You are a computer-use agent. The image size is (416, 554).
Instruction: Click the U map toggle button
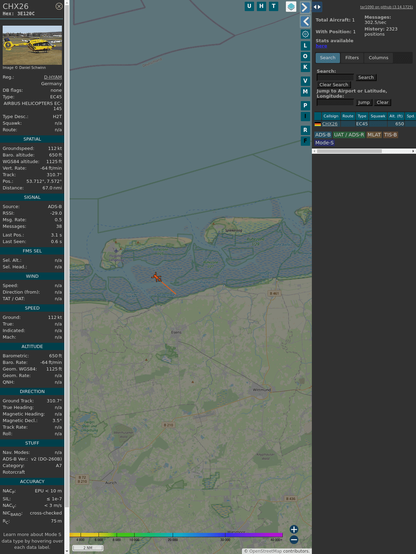pos(249,6)
